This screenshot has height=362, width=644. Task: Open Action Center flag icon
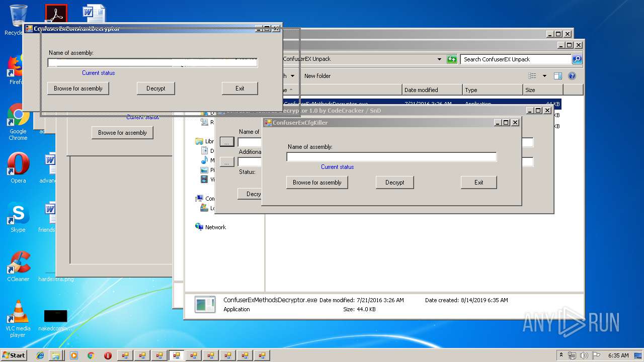(596, 355)
